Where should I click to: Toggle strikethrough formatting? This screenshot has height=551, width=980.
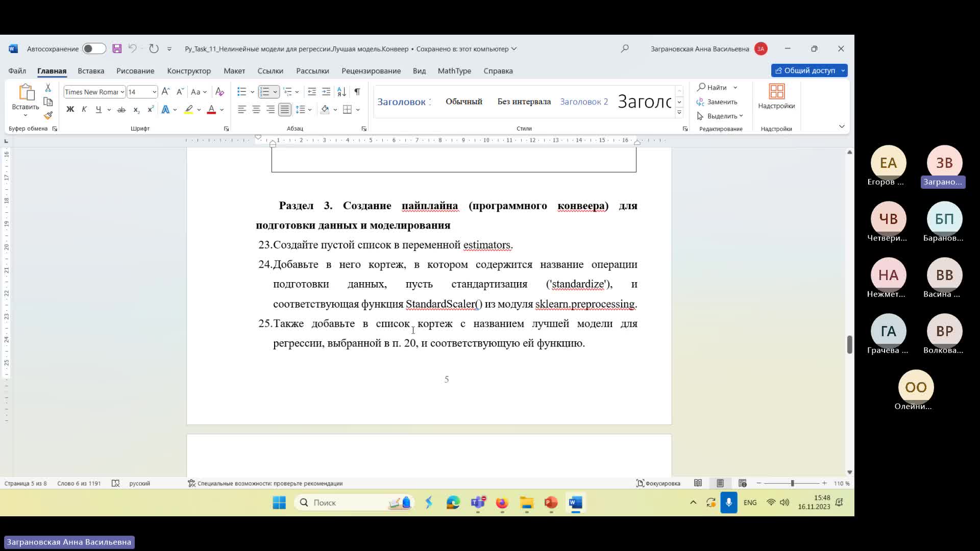[x=121, y=109]
